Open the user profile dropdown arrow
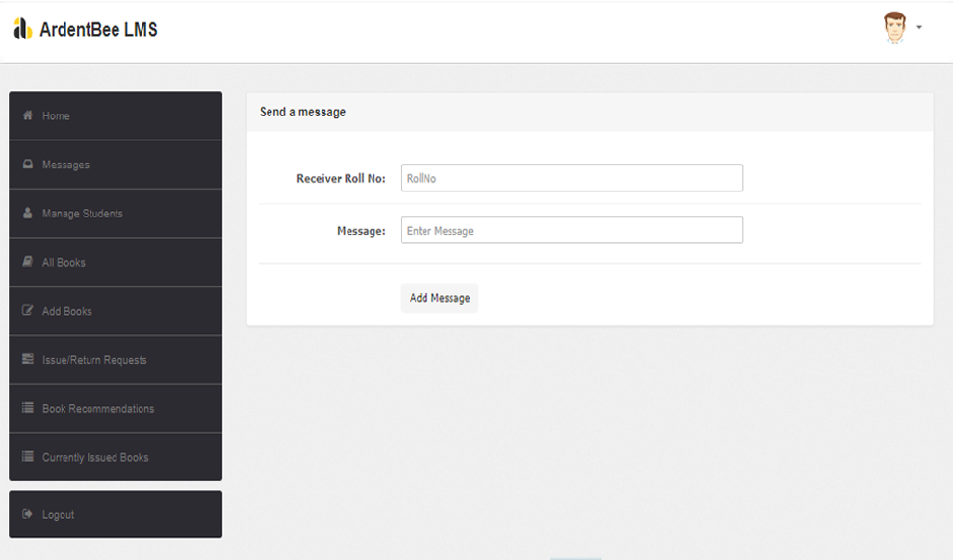 [x=919, y=28]
